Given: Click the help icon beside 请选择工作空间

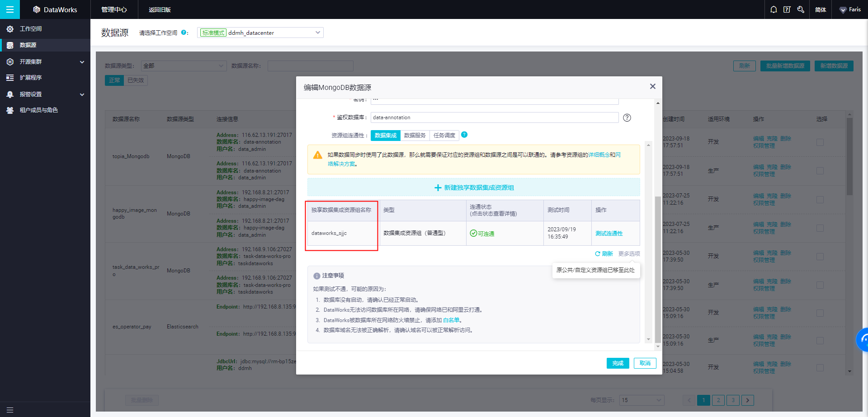Looking at the screenshot, I should 184,33.
